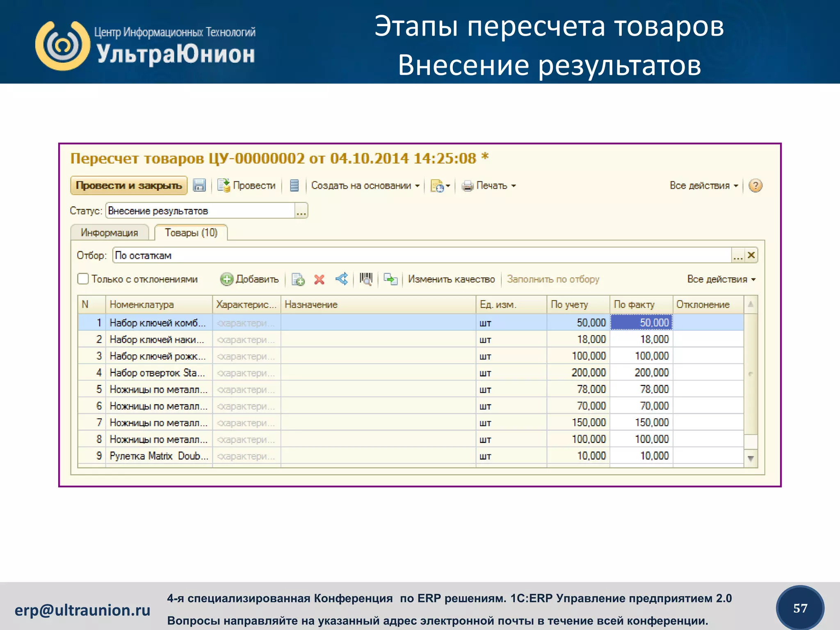Open the table Все действия menu

coord(721,279)
